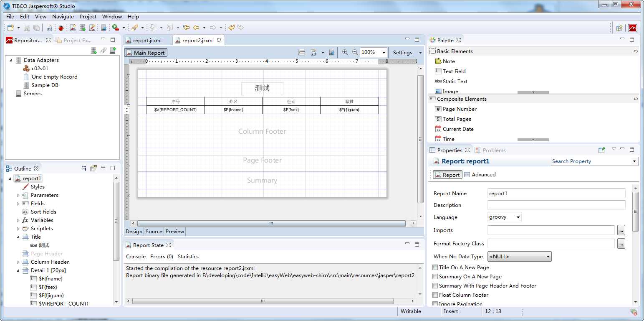Check Summary With Page Header And Footer
The width and height of the screenshot is (644, 321).
tap(435, 285)
